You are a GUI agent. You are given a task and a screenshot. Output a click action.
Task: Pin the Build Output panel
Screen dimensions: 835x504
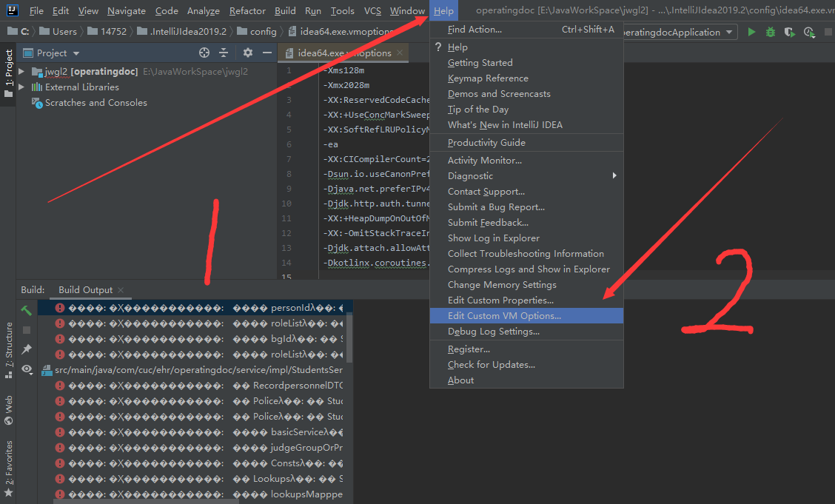coord(25,348)
